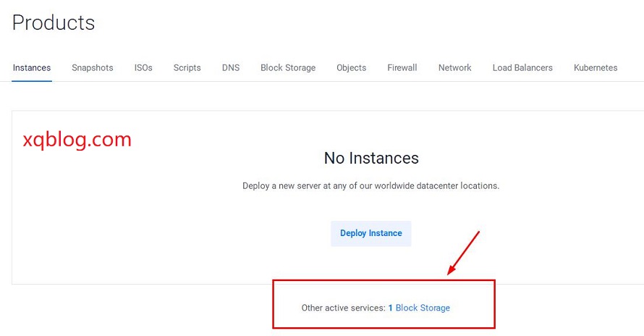Click the Products page heading

(54, 22)
